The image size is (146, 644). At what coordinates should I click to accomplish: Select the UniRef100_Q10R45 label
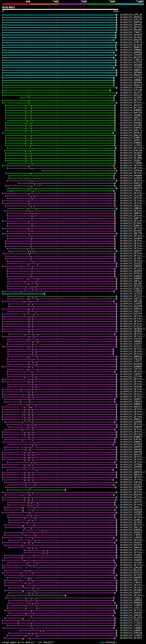coord(131,35)
